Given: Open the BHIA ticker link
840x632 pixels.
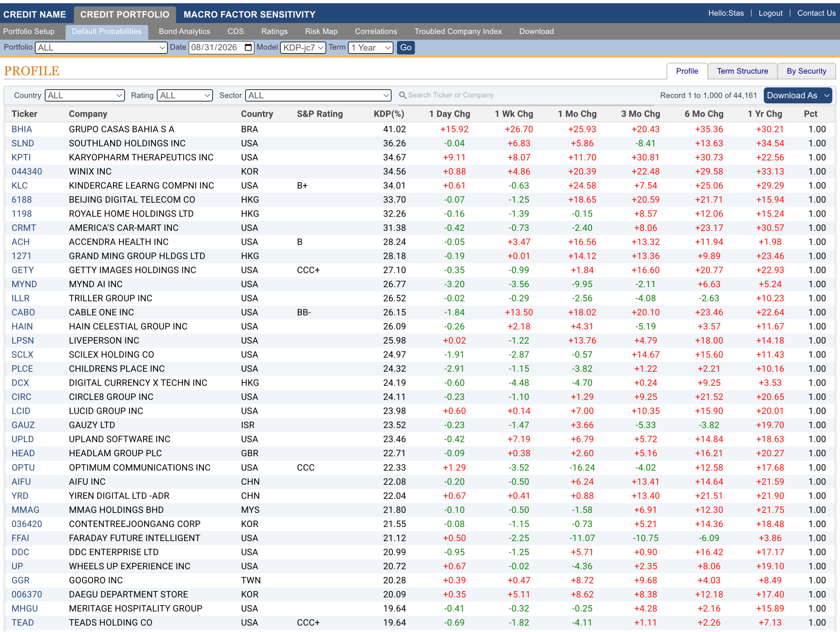Looking at the screenshot, I should click(22, 129).
